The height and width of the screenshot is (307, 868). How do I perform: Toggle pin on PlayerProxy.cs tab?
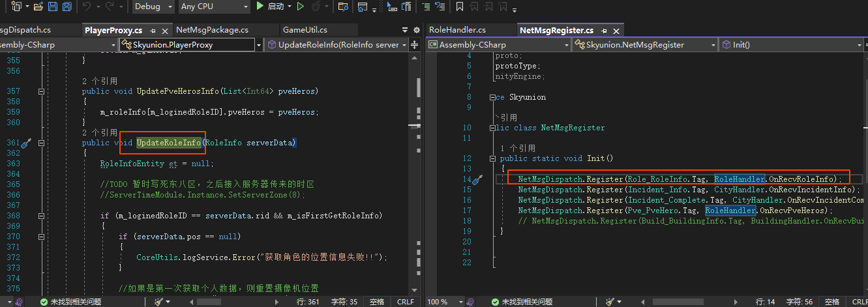click(153, 31)
